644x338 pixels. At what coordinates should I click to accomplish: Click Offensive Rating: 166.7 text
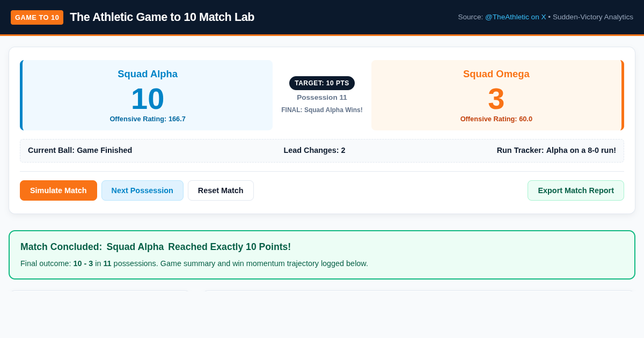(x=148, y=119)
